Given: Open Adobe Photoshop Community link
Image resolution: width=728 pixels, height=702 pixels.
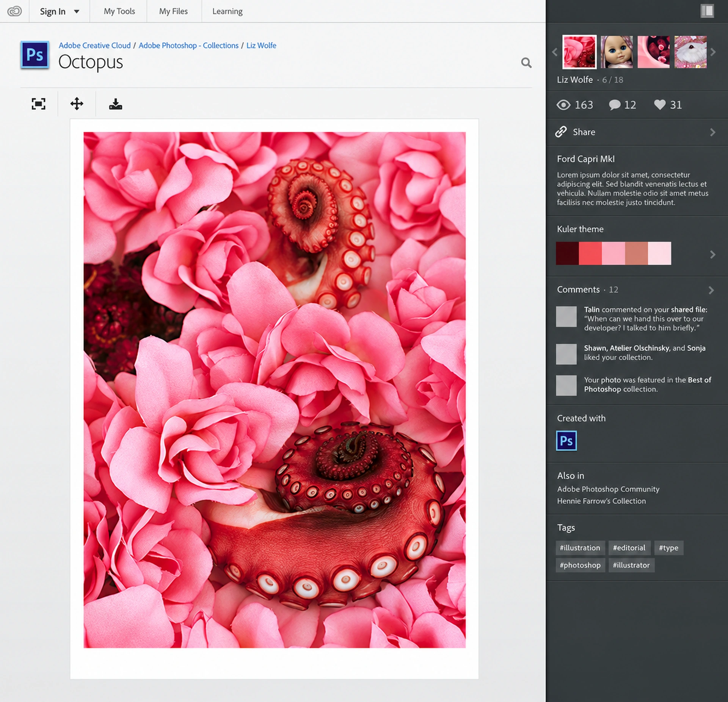Looking at the screenshot, I should pyautogui.click(x=608, y=489).
